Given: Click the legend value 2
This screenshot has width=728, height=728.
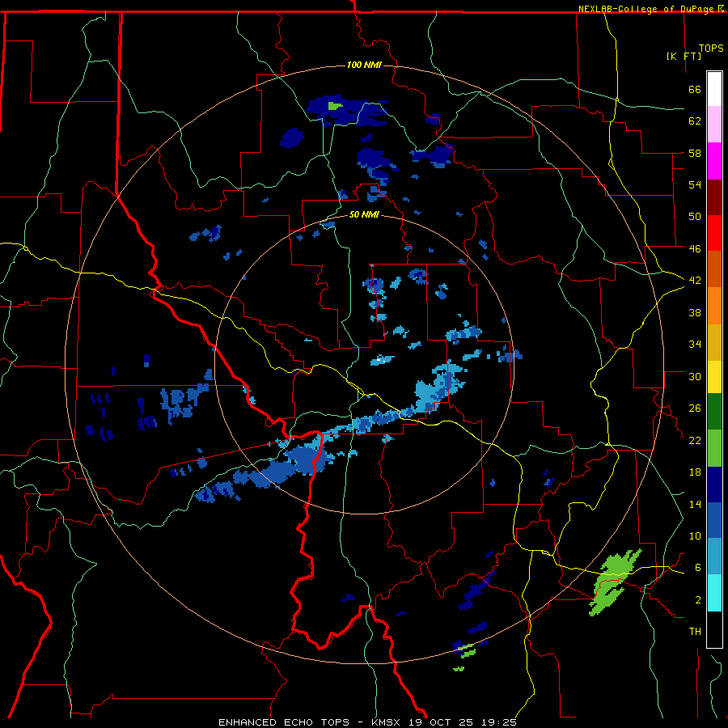Looking at the screenshot, I should [697, 600].
